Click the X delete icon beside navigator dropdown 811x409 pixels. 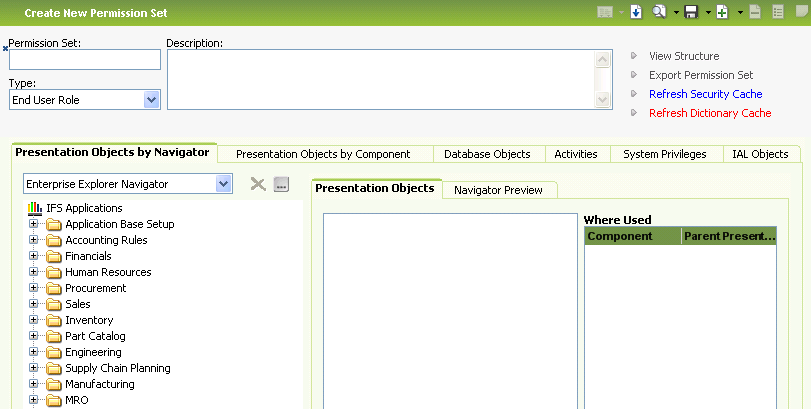tap(257, 184)
